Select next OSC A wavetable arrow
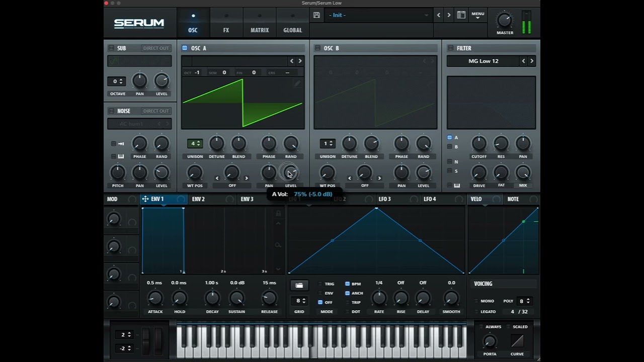Image resolution: width=644 pixels, height=362 pixels. (x=300, y=61)
